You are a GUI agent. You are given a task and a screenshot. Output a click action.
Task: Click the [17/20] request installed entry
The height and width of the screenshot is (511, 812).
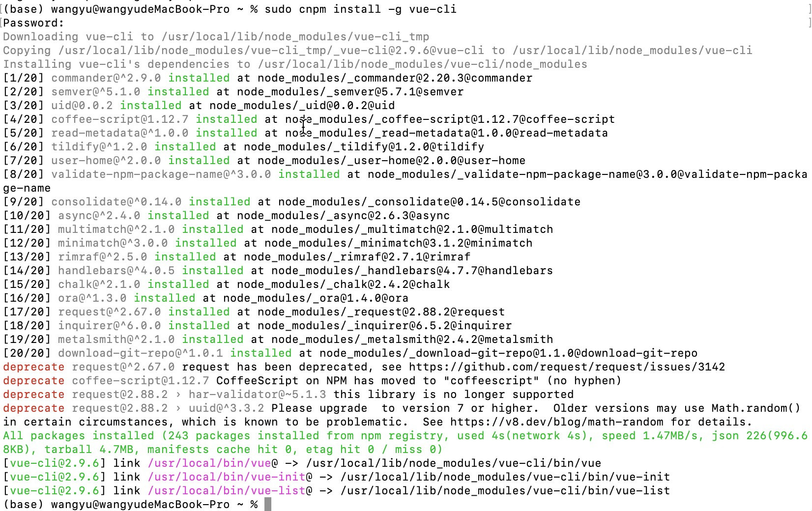(254, 312)
